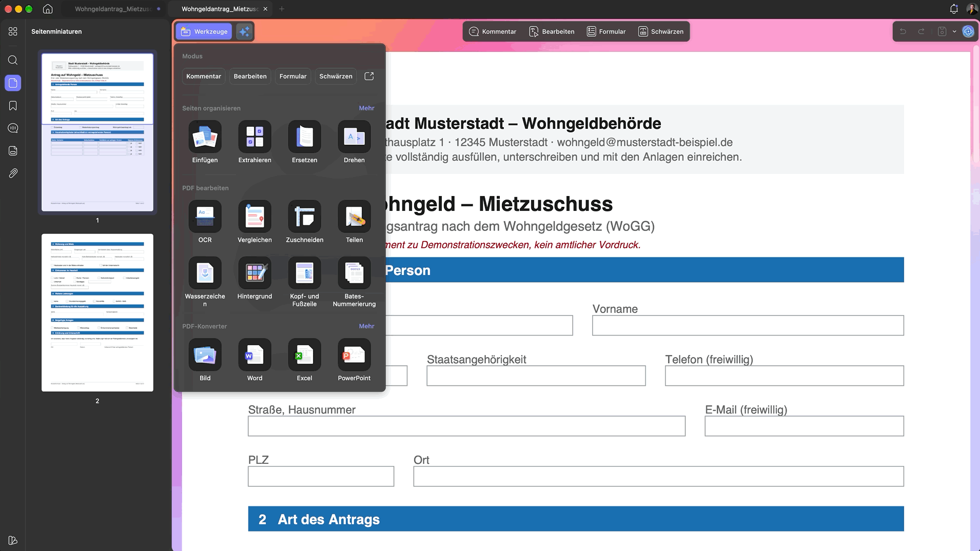Open the Teilen split tool
The image size is (980, 551).
pos(354,222)
